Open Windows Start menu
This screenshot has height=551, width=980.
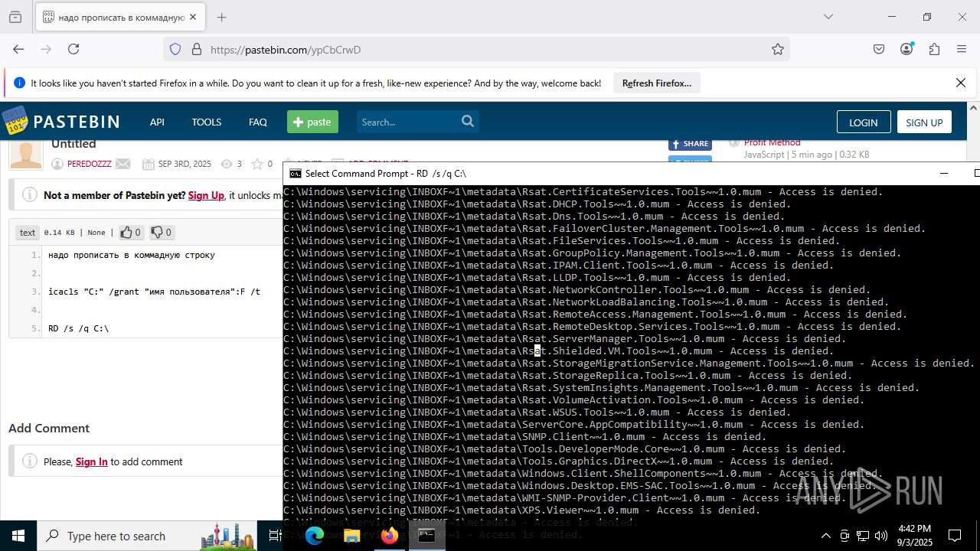(18, 536)
